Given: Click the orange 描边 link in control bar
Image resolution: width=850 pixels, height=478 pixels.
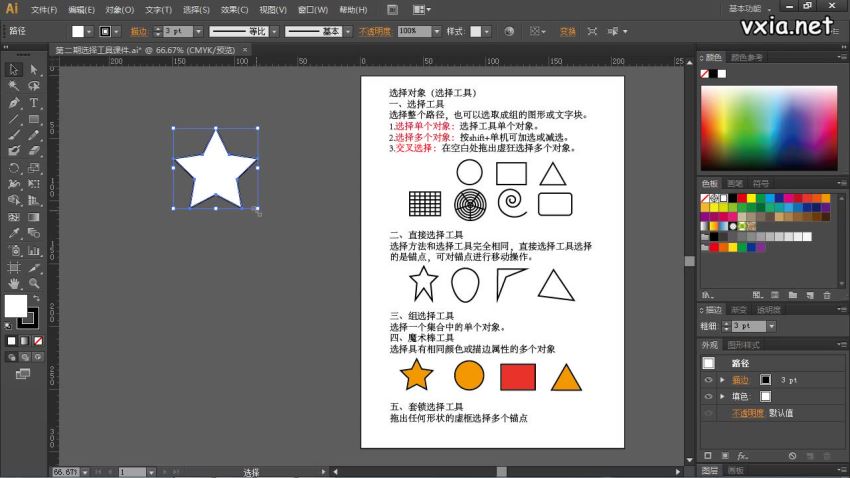Looking at the screenshot, I should click(x=138, y=31).
